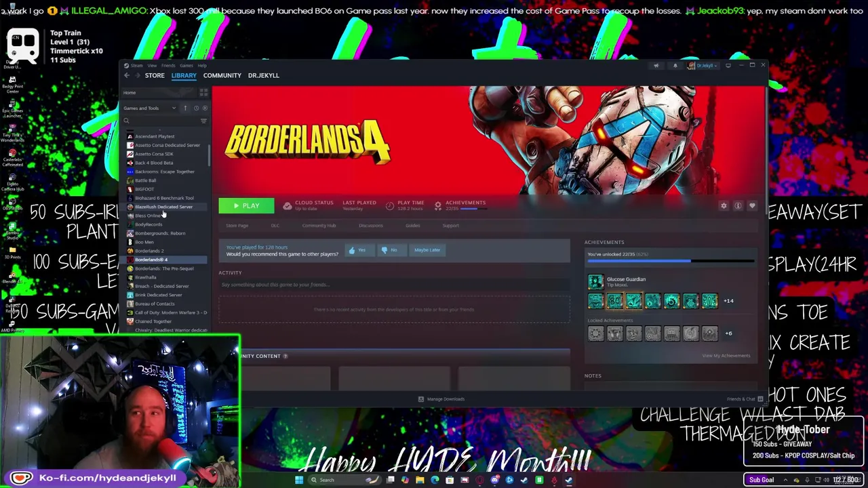Viewport: 868px width, 488px height.
Task: Open advanced filter options in library search
Action: click(x=203, y=121)
